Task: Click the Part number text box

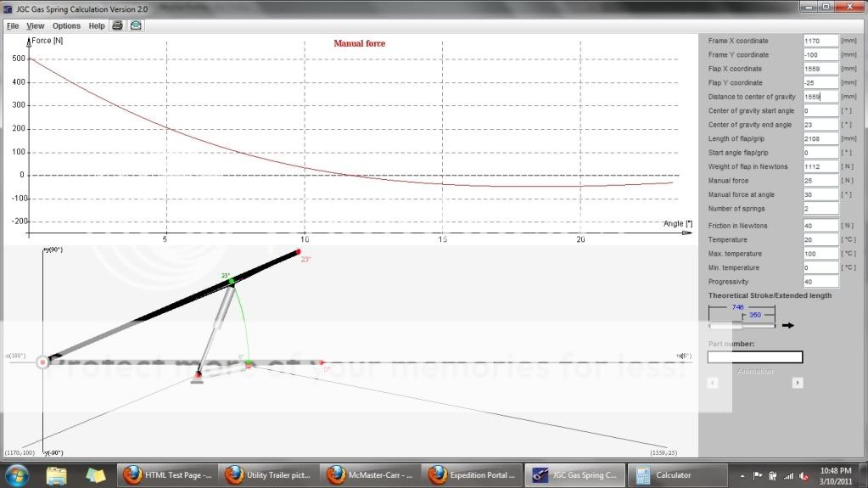Action: point(754,357)
